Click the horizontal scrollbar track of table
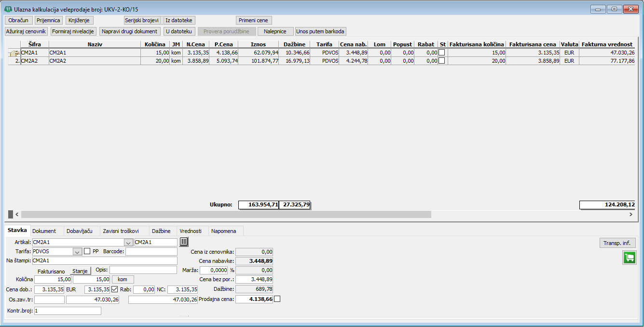This screenshot has width=644, height=327. (531, 214)
